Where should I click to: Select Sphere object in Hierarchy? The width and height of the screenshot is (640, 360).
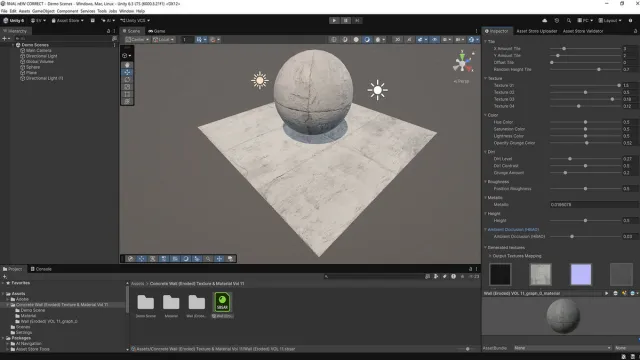coord(33,67)
